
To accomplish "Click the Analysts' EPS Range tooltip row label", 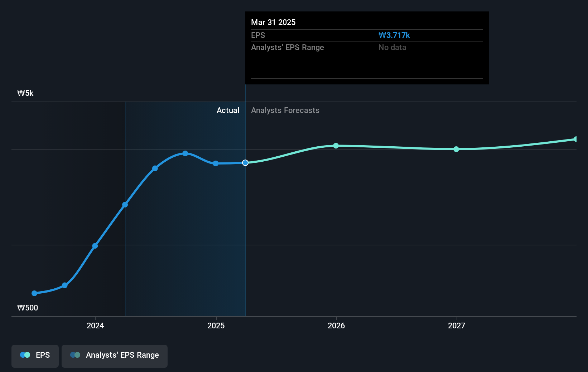I will tap(288, 48).
